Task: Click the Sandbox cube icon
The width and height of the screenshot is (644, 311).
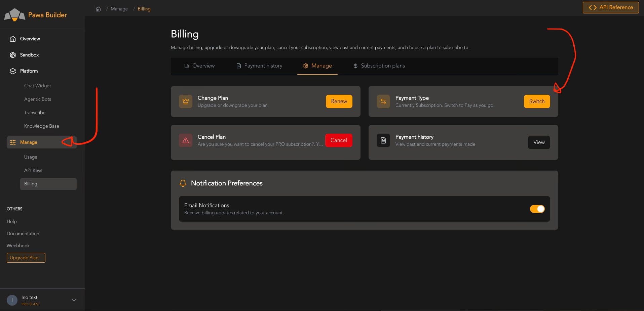Action: [x=13, y=55]
